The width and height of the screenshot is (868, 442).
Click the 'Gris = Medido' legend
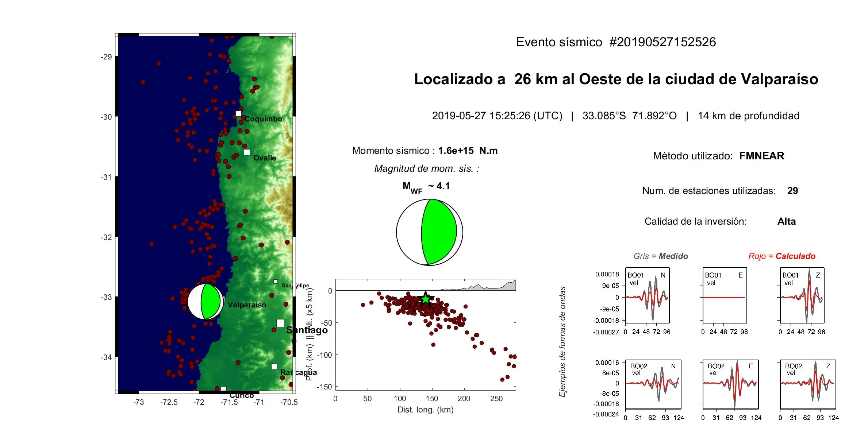661,256
